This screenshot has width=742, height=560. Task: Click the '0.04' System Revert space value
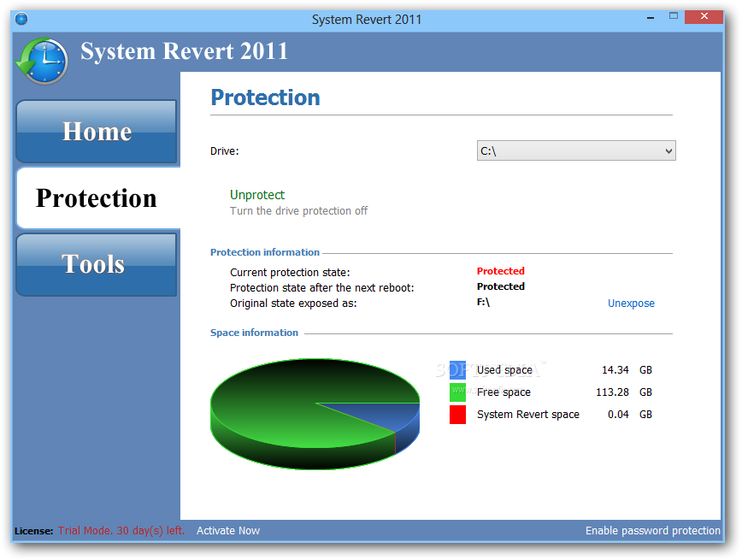tap(618, 414)
